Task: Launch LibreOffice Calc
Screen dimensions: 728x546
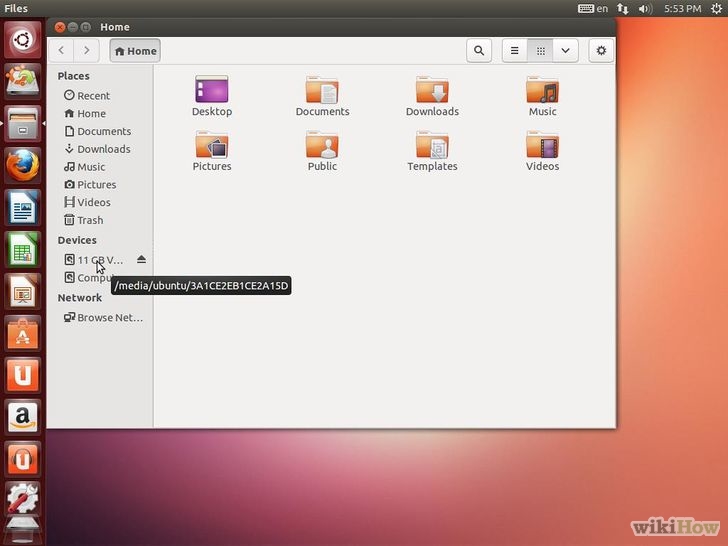Action: [x=22, y=249]
